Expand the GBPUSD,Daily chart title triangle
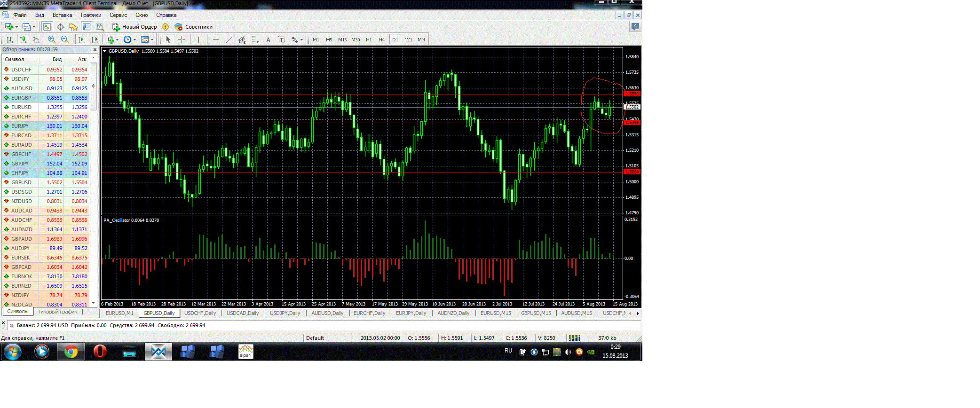980x408 pixels. [104, 51]
